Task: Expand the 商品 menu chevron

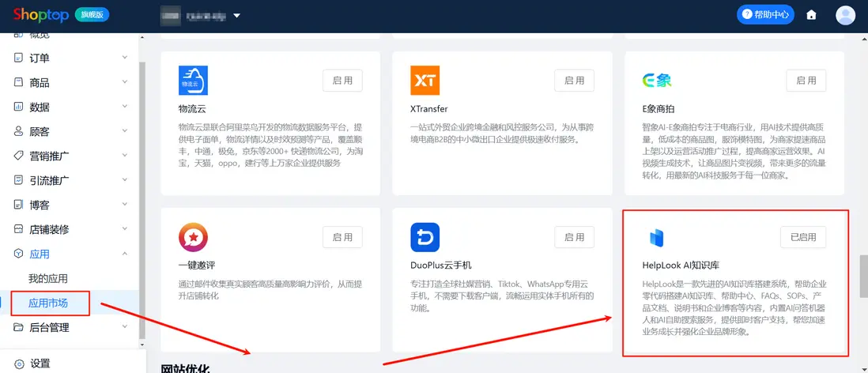Action: (125, 82)
